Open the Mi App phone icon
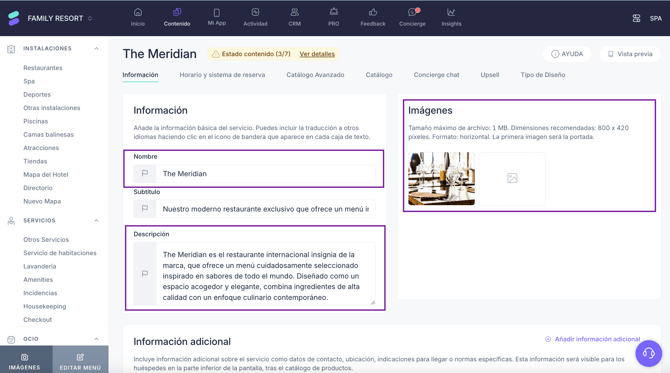The image size is (670, 373). coord(217,12)
